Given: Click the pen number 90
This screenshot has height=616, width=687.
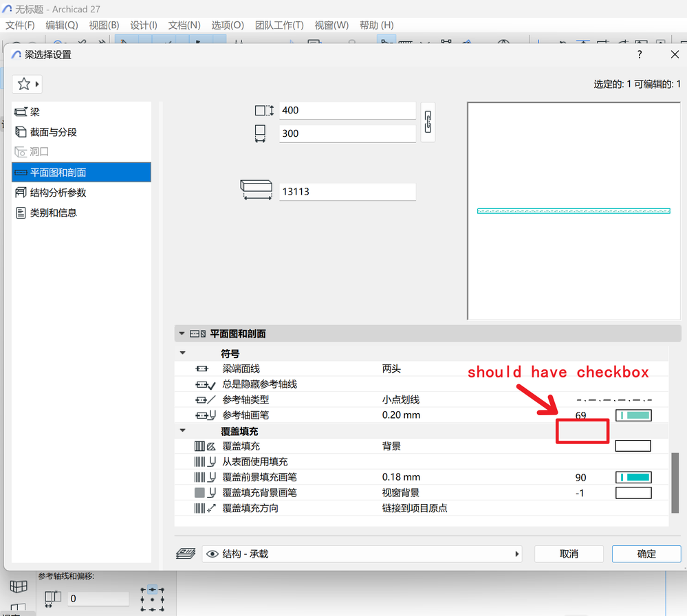Looking at the screenshot, I should pos(581,478).
